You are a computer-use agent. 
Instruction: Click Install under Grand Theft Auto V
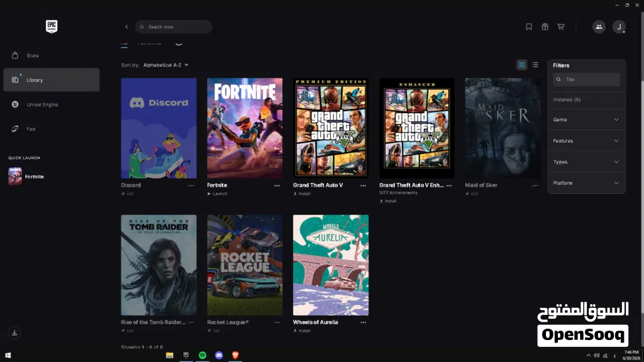pyautogui.click(x=302, y=194)
